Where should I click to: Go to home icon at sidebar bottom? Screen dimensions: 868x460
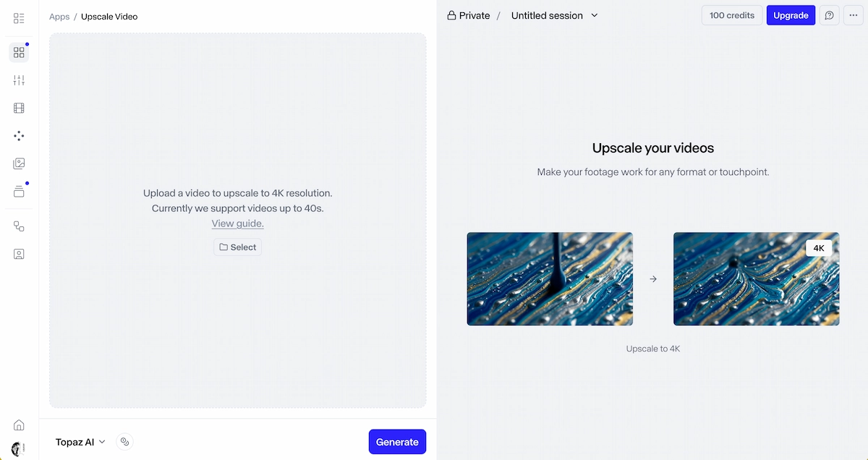(x=19, y=425)
